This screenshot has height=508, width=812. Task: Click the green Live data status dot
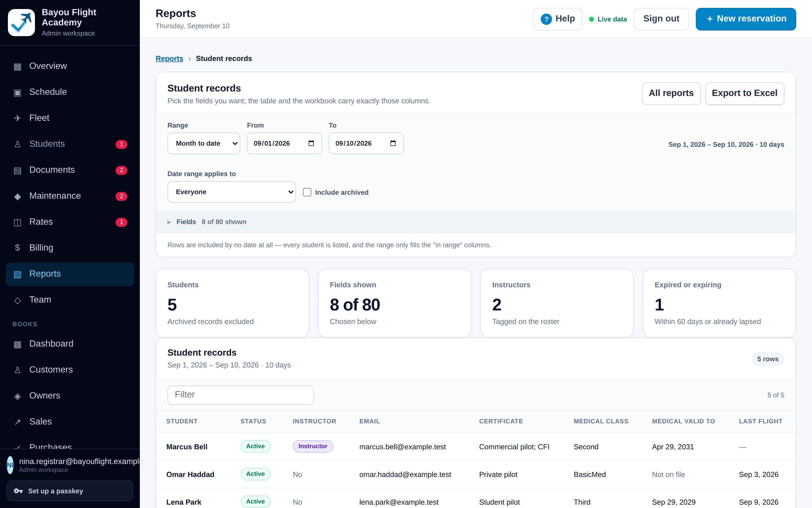592,19
